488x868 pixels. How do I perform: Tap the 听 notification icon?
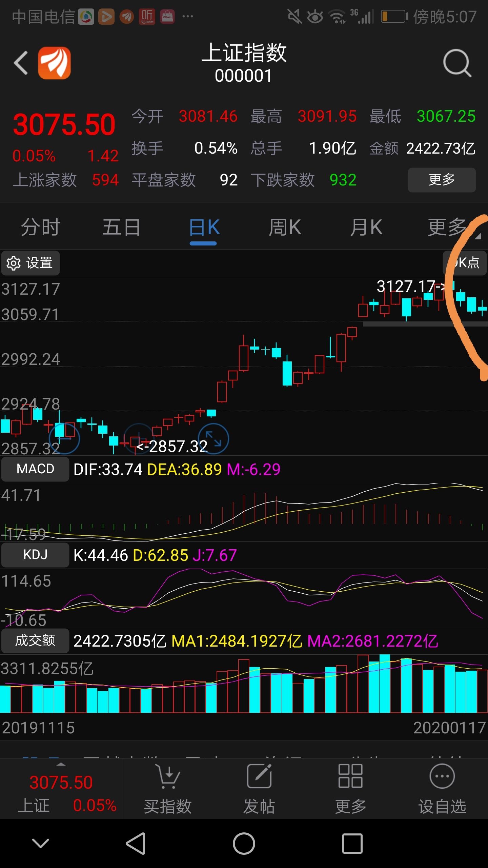pos(147,16)
